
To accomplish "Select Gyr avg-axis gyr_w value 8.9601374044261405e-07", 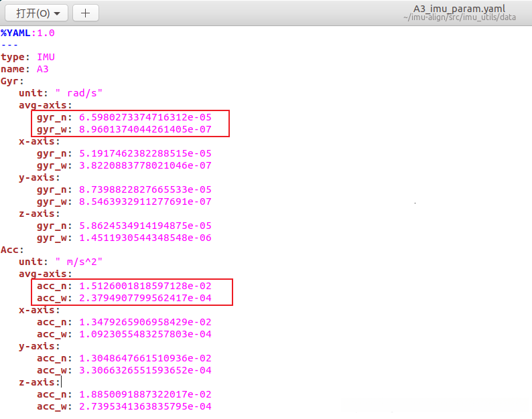I will pos(145,129).
